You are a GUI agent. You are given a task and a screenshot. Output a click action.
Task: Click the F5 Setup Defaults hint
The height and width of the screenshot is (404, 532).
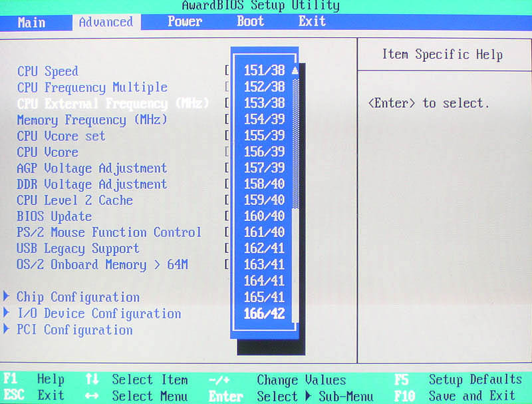click(458, 380)
